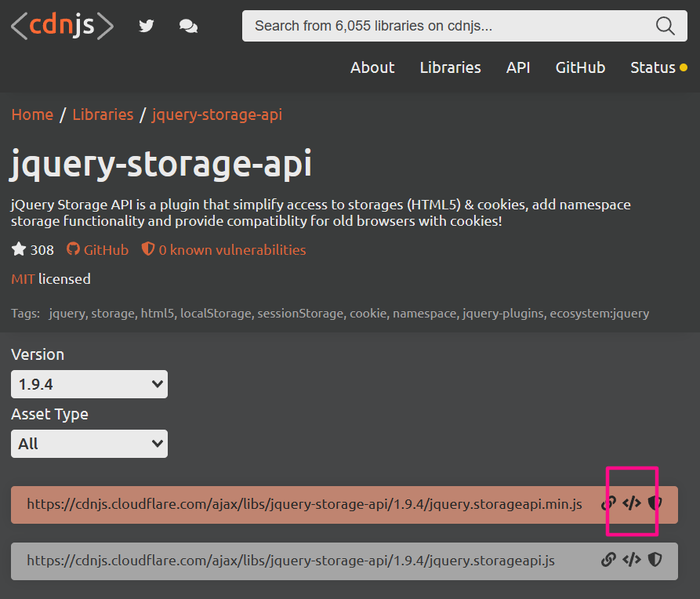Copy URL icon for jquery.storageapi.min.js

[x=608, y=503]
